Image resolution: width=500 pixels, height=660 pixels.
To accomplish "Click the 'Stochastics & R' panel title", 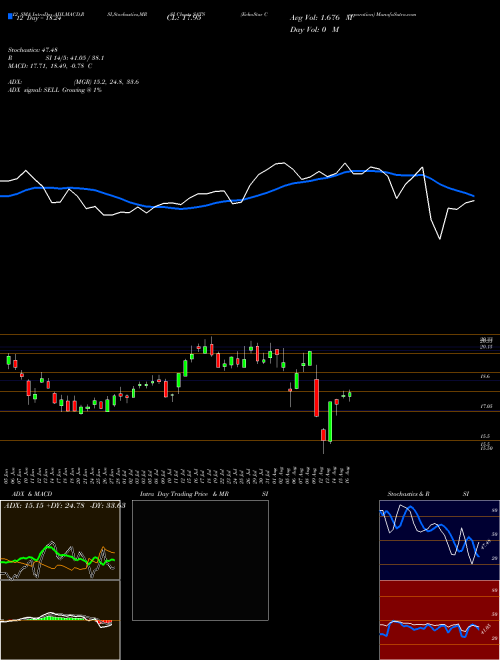I will (x=409, y=494).
